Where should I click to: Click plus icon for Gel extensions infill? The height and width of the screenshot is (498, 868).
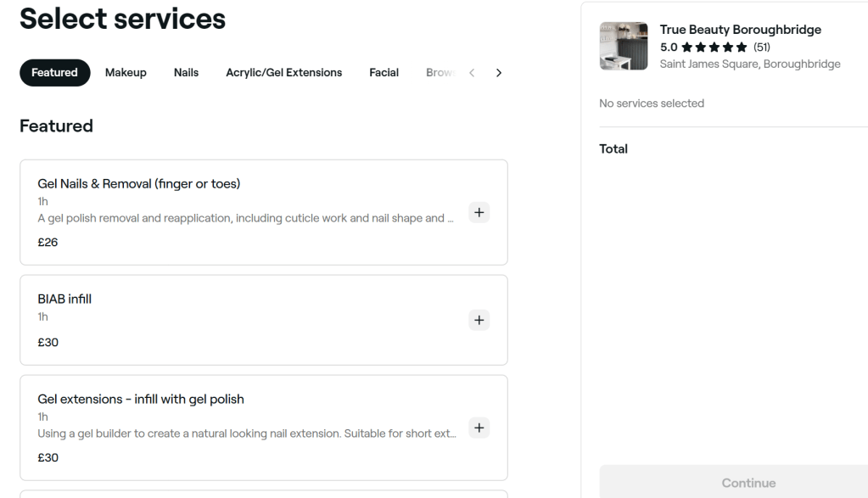pyautogui.click(x=479, y=428)
